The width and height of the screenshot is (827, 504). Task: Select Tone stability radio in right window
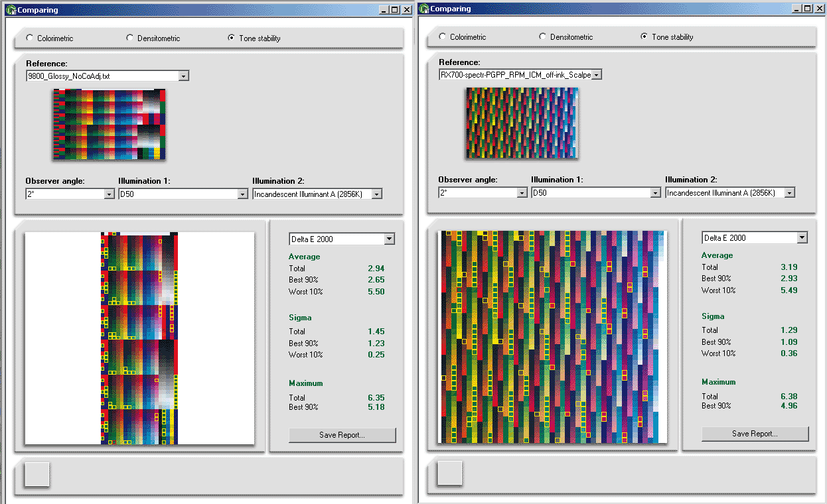[x=644, y=36]
